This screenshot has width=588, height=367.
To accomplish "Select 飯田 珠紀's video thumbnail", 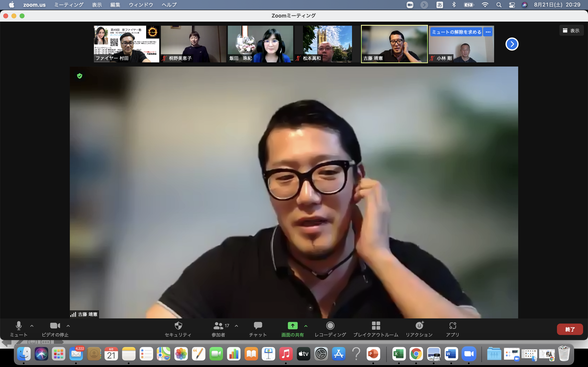I will 260,44.
